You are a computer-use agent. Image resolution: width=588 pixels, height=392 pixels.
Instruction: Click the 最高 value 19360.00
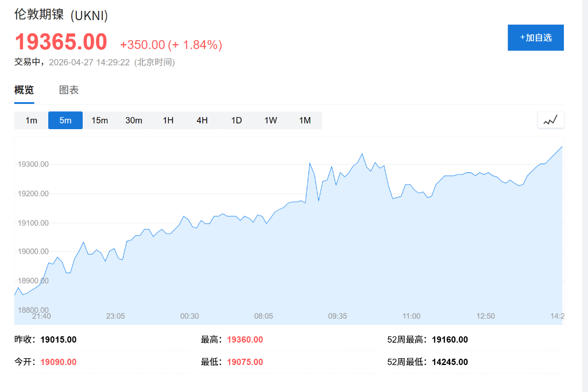pos(245,339)
